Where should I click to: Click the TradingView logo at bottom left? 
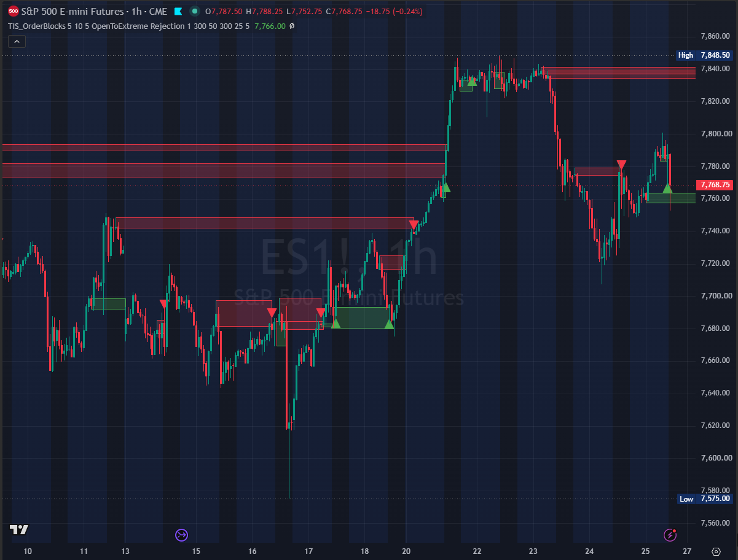tap(19, 530)
